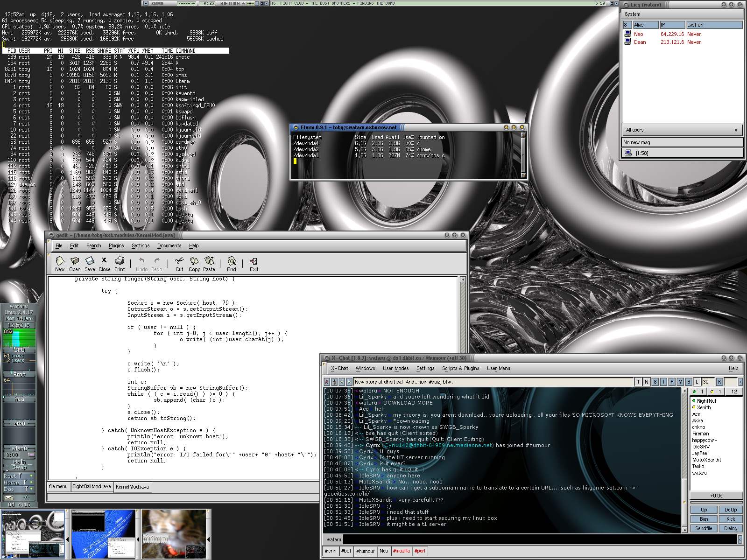Click the X-Chat channel limit field showing 30
Viewport: 747px width, 560px height.
pyautogui.click(x=708, y=382)
